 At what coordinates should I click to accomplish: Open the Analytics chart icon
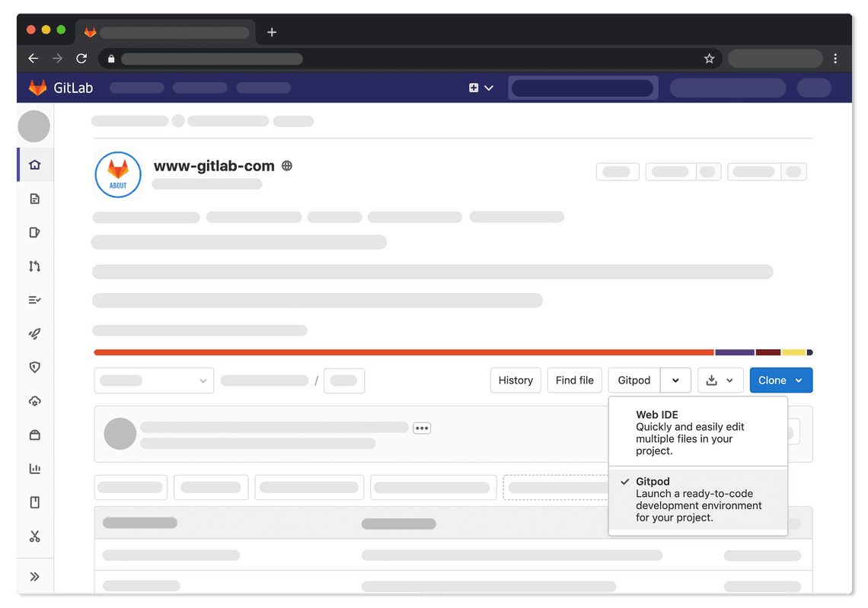[x=34, y=468]
